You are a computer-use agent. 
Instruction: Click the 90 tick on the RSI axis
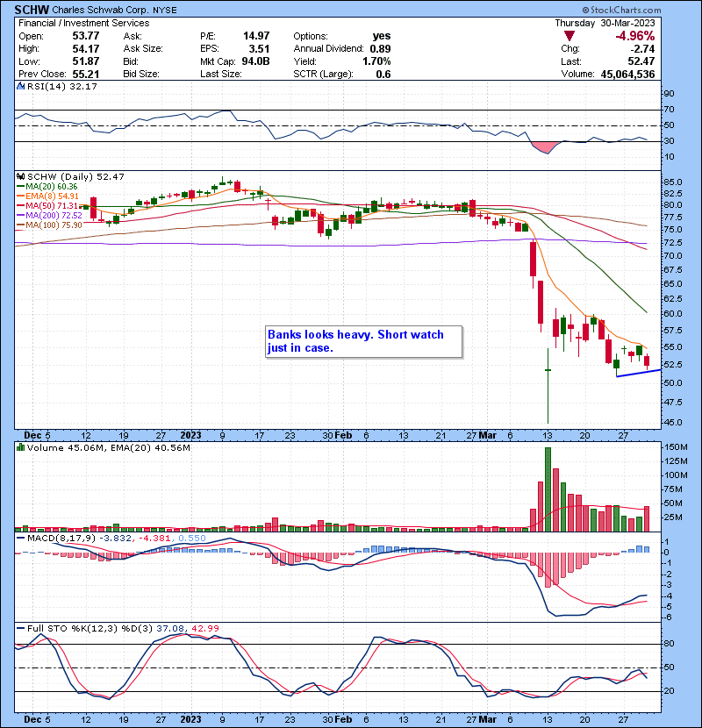tap(669, 94)
